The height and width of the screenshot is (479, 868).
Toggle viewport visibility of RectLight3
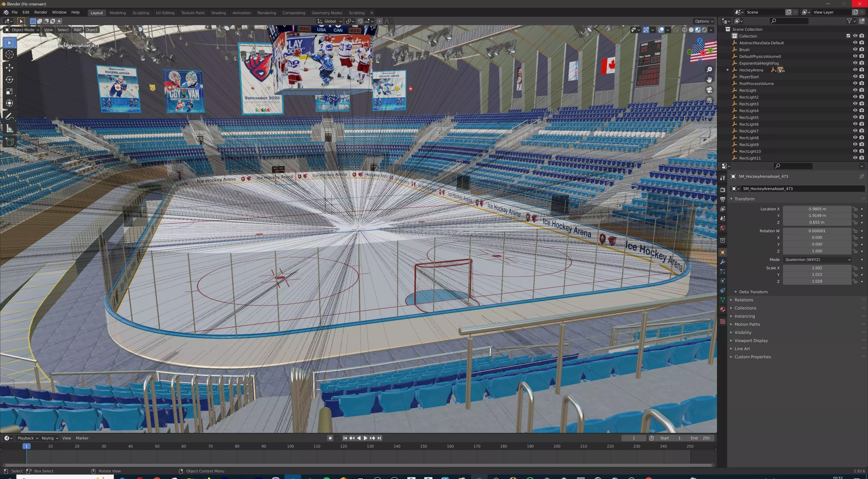click(855, 103)
